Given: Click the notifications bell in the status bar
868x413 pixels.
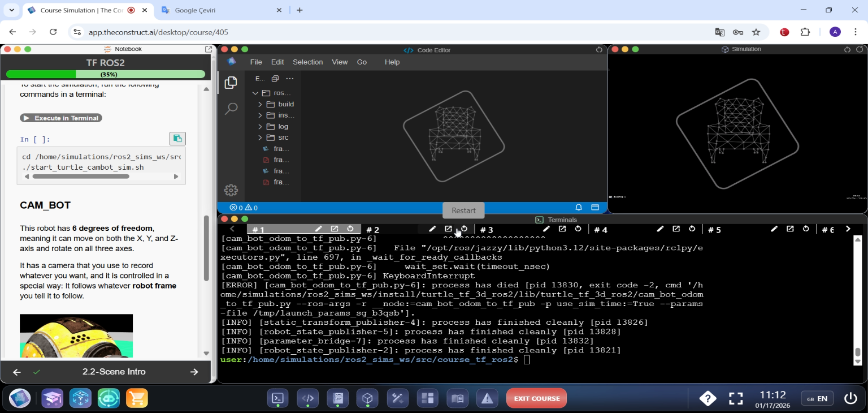Looking at the screenshot, I should 579,208.
